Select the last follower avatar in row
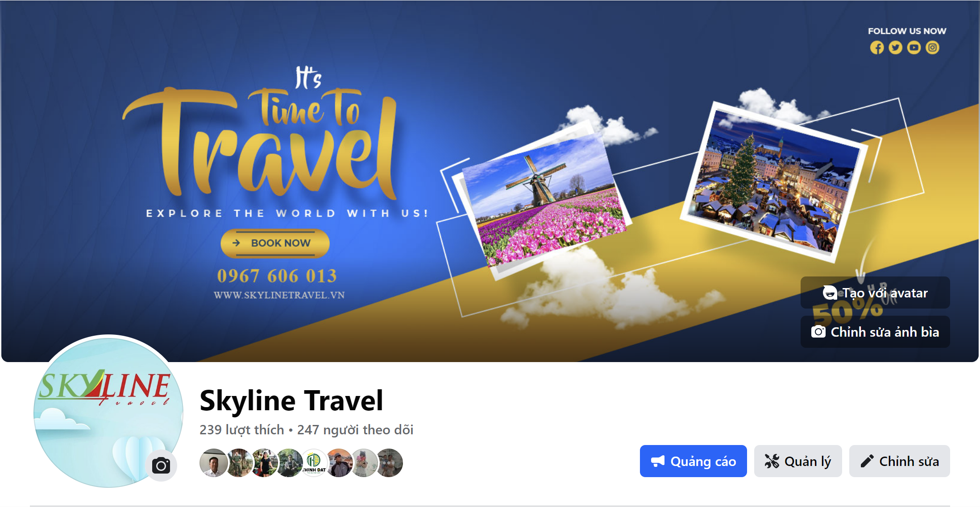 tap(390, 463)
